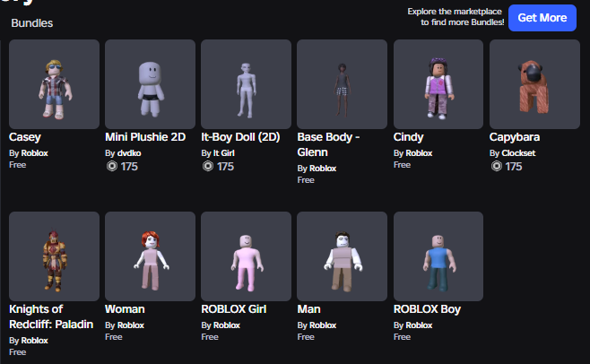Image resolution: width=590 pixels, height=364 pixels.
Task: Visit creator Roblox under ROBLOX Girl
Action: pyautogui.click(x=227, y=325)
